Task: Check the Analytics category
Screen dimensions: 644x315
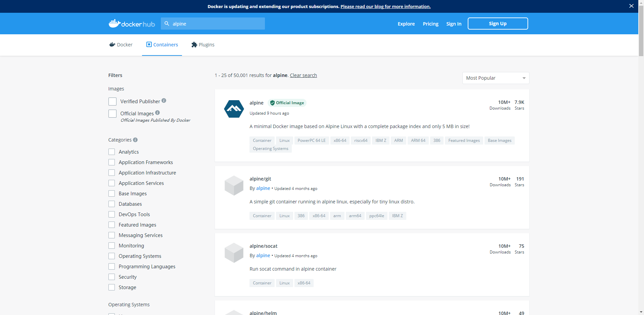Action: (112, 152)
